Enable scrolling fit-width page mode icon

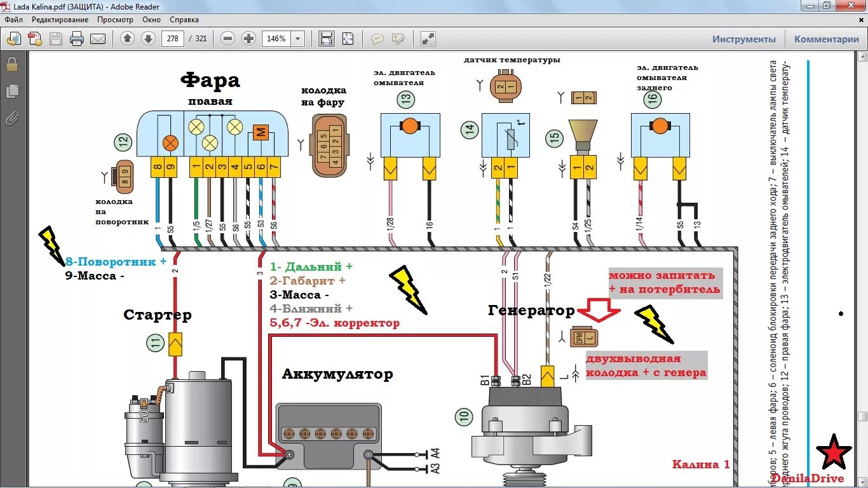click(327, 39)
